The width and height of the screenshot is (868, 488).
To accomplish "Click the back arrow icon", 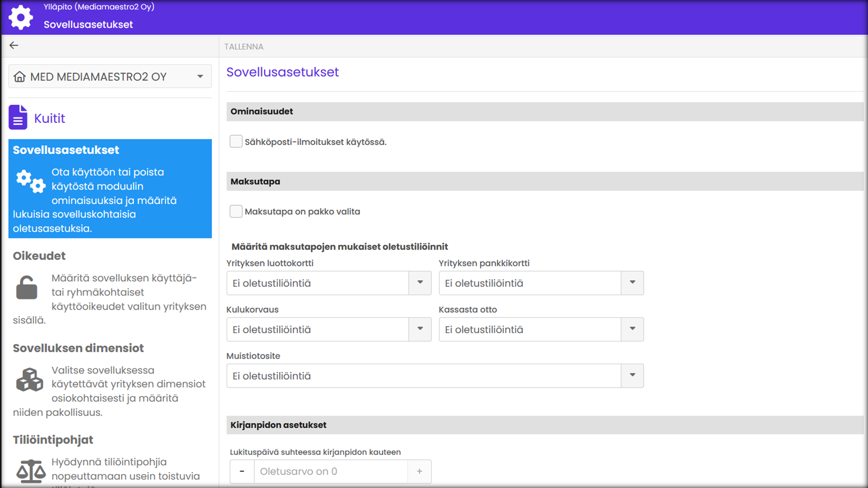I will click(x=14, y=46).
